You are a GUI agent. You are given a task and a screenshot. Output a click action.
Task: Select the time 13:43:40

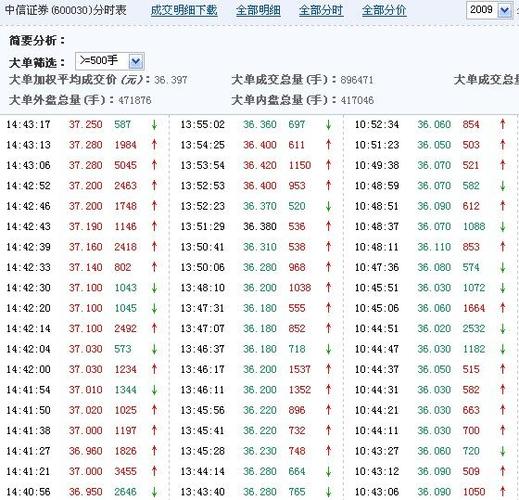pyautogui.click(x=203, y=492)
